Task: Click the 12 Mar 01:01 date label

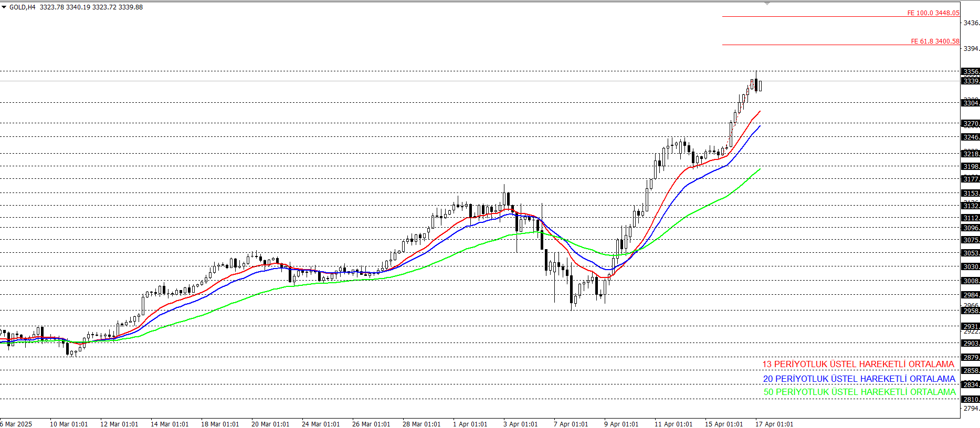Action: tap(119, 424)
